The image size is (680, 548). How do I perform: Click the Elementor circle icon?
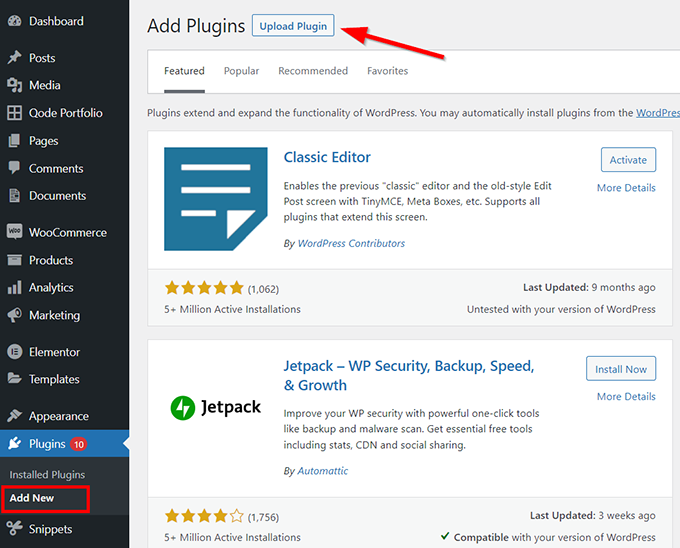[x=14, y=352]
